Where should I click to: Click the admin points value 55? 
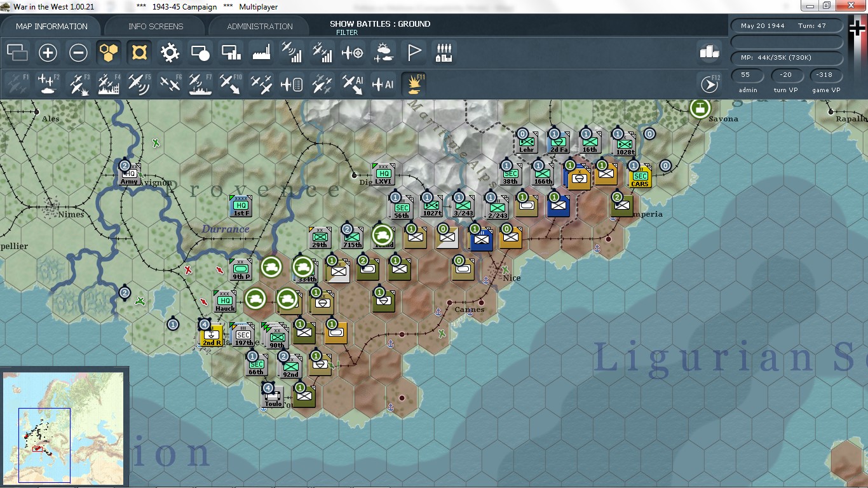pos(748,75)
